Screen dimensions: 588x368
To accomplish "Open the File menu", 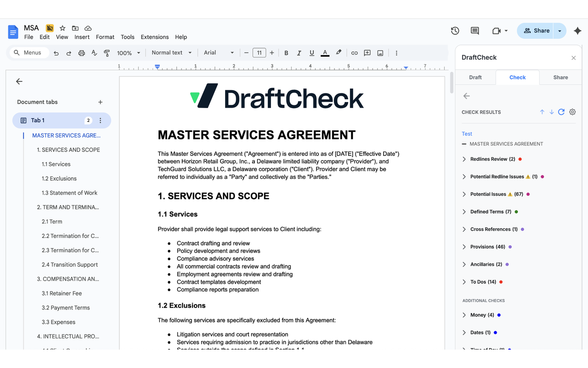I will [x=28, y=37].
